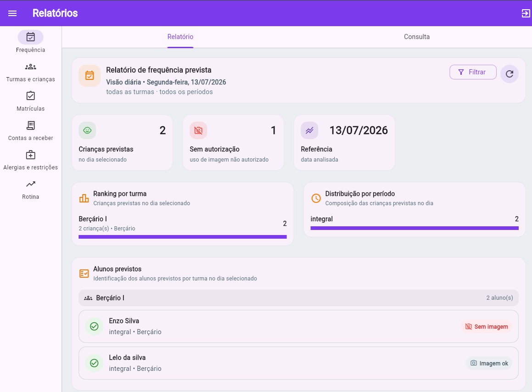Image resolution: width=532 pixels, height=392 pixels.
Task: Open Matrículas from the sidebar
Action: [x=31, y=101]
